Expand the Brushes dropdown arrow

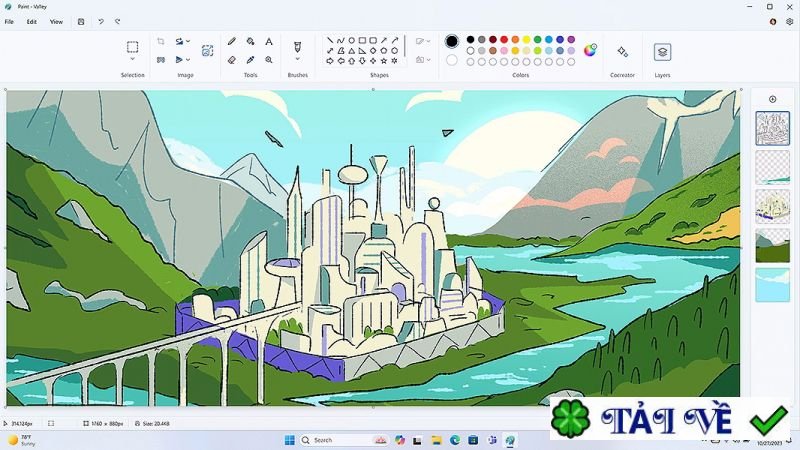coord(297,60)
